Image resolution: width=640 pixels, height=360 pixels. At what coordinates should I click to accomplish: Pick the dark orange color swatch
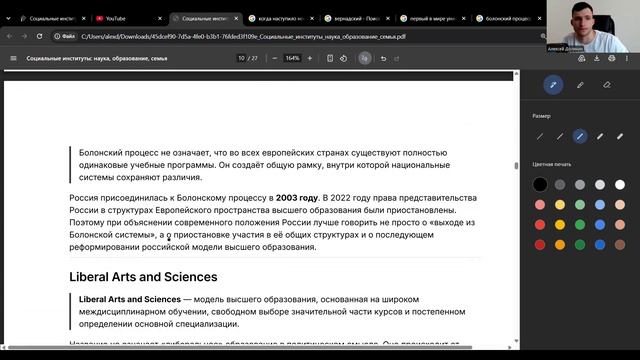click(560, 244)
